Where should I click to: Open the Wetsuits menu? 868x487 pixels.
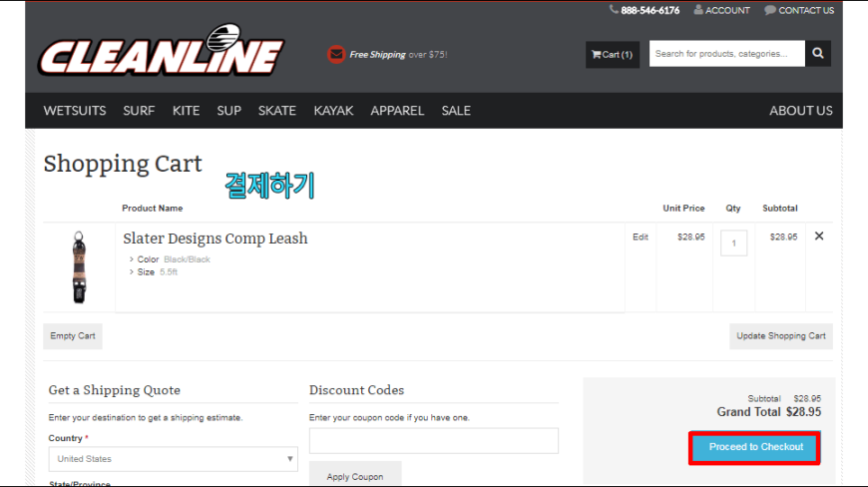[x=75, y=111]
